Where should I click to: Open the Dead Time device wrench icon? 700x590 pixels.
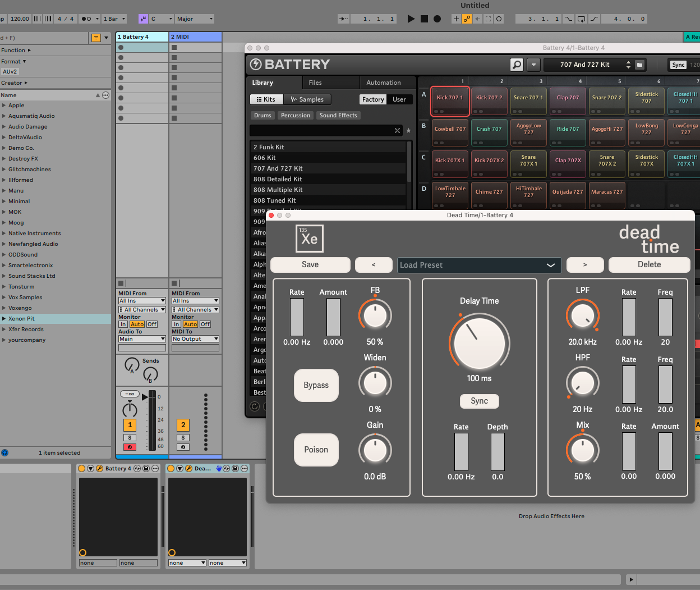point(189,468)
